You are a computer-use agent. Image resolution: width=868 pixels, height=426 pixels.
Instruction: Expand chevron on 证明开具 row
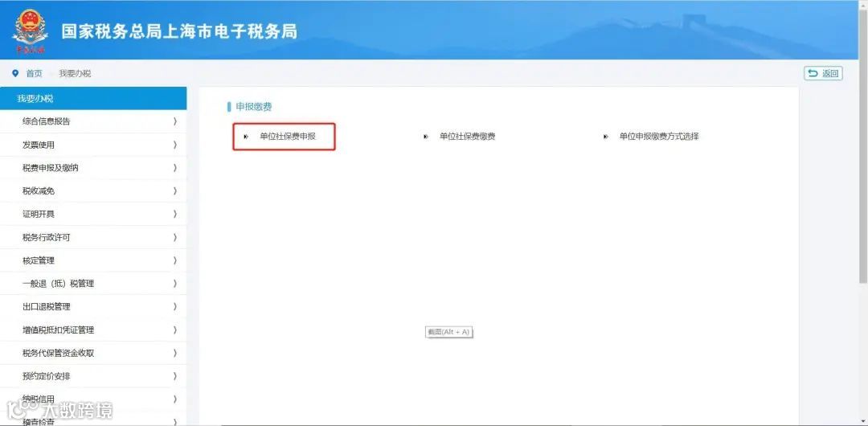pyautogui.click(x=175, y=214)
